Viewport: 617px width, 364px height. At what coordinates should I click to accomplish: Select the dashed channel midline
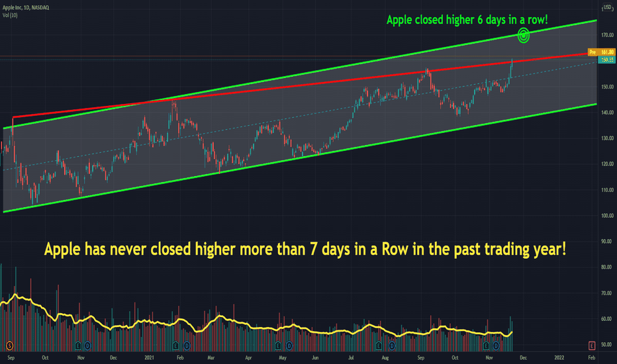point(299,116)
